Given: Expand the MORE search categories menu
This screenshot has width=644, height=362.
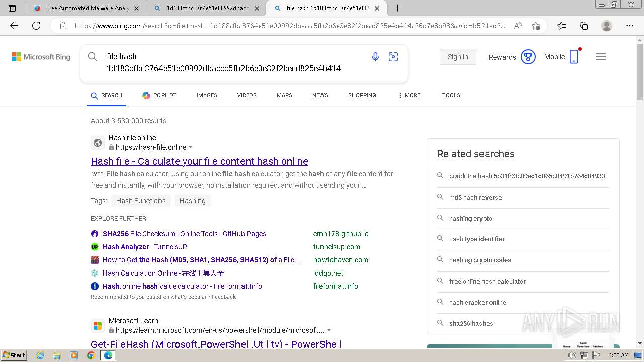Looking at the screenshot, I should point(410,95).
